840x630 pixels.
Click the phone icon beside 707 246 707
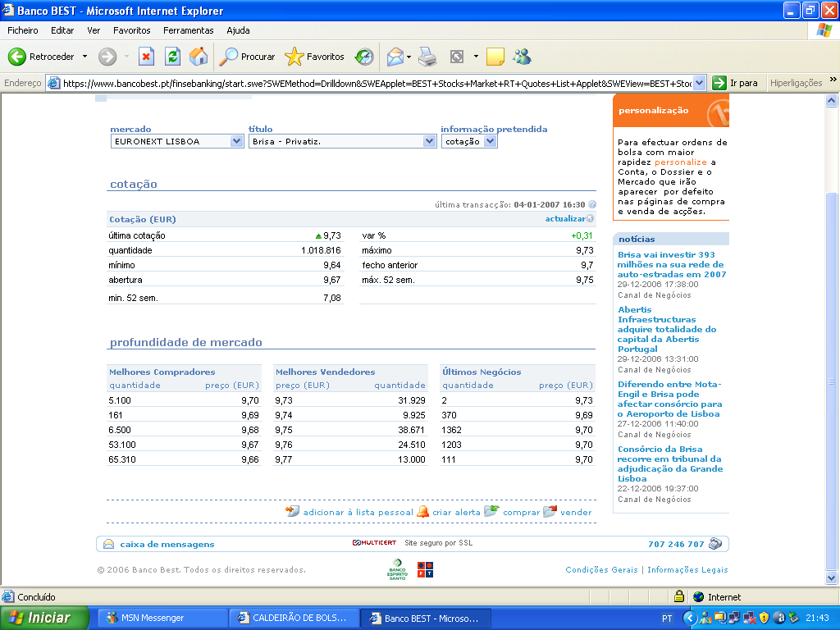coord(715,544)
